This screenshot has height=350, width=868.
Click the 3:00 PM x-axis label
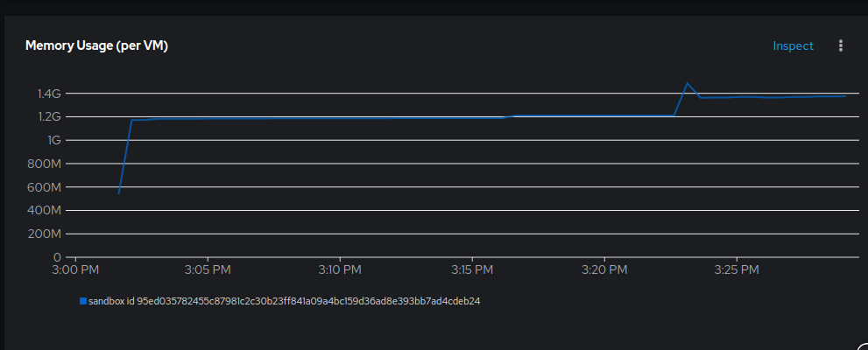coord(76,269)
